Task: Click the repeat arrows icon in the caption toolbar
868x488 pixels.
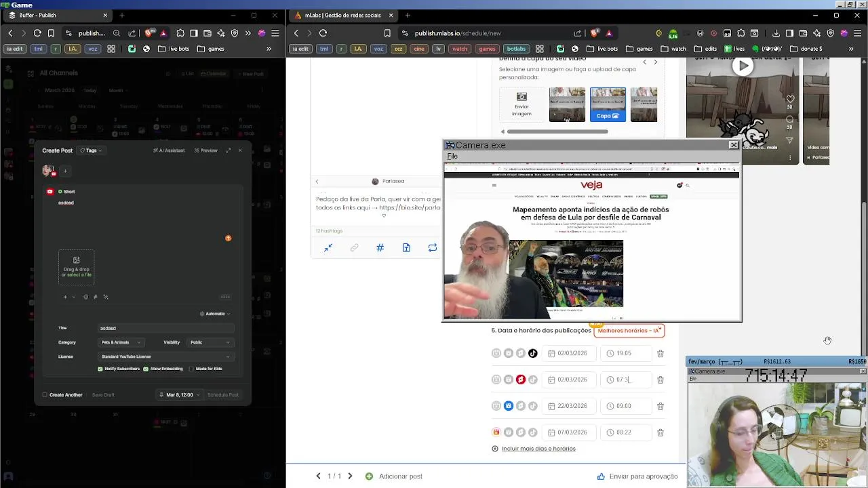Action: click(x=432, y=248)
